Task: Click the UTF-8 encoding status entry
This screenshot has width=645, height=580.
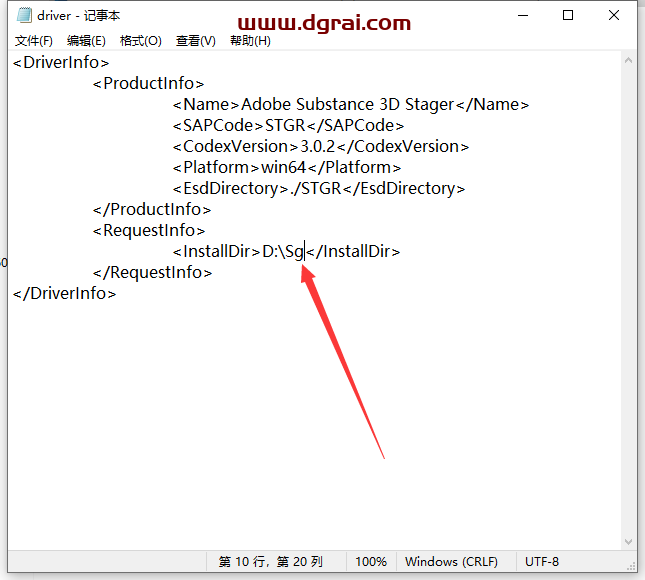Action: point(542,561)
